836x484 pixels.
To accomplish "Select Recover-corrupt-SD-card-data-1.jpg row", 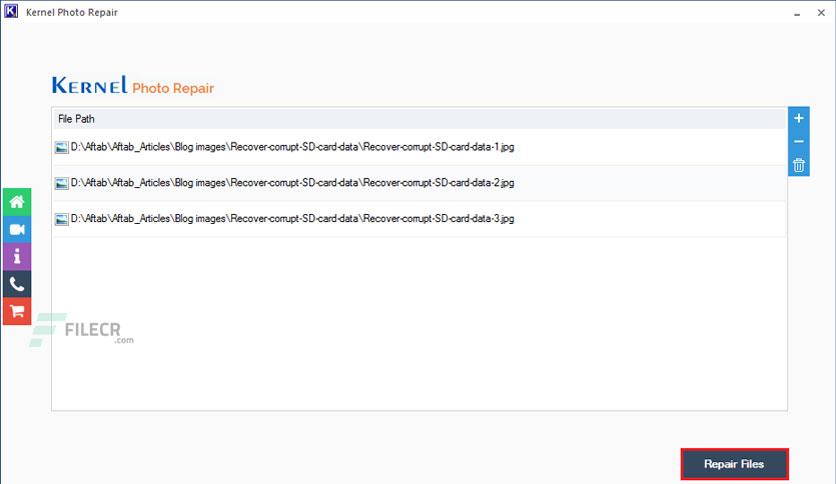I will [x=420, y=147].
